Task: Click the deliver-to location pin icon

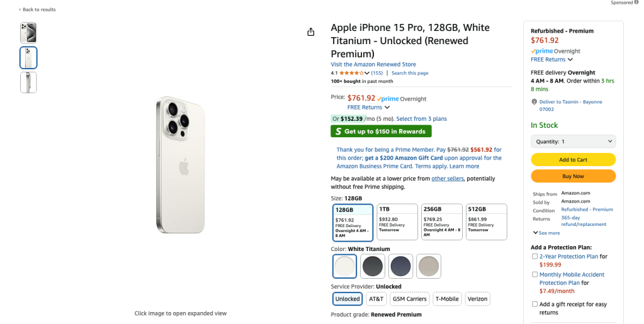Action: coord(534,102)
